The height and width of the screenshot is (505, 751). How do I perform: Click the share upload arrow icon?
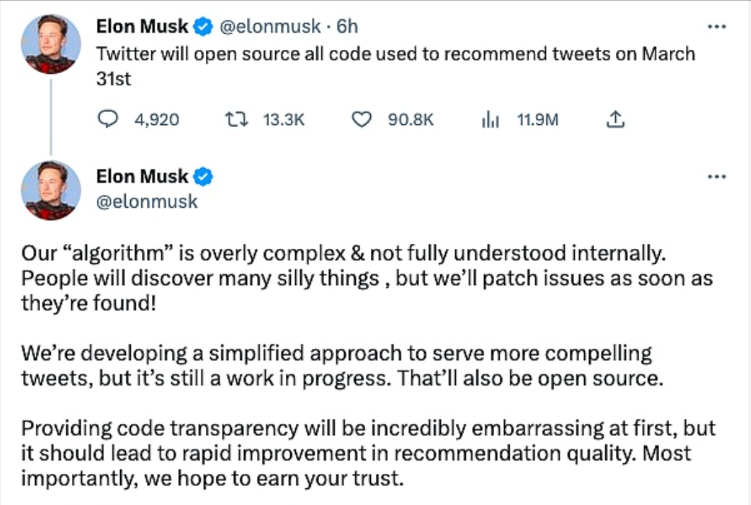[x=616, y=120]
